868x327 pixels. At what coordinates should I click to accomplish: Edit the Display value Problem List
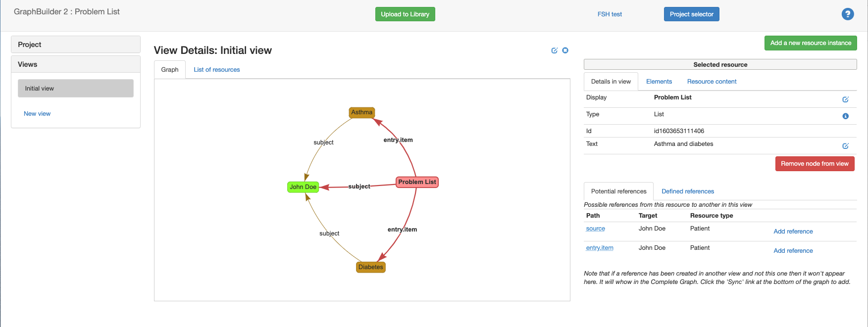tap(845, 99)
